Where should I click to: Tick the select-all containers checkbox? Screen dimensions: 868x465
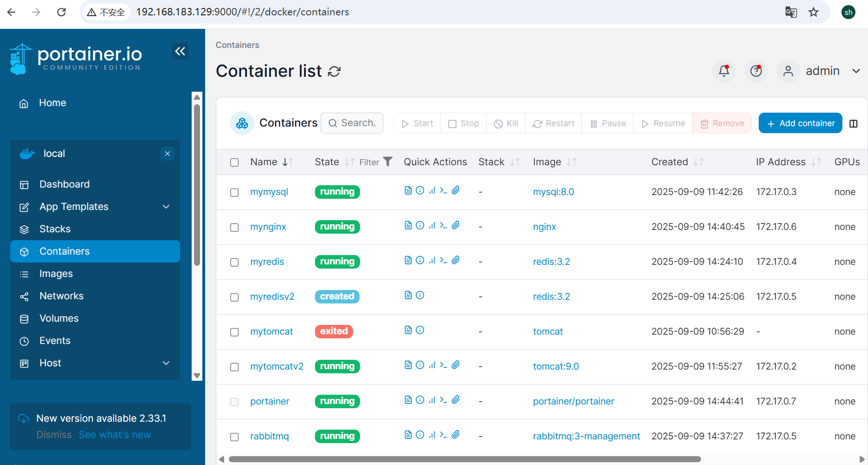[234, 162]
